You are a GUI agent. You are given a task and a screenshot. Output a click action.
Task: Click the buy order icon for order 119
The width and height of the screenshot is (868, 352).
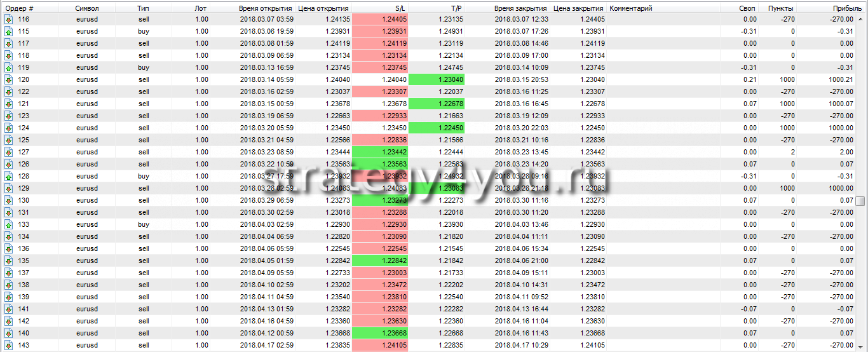(8, 68)
